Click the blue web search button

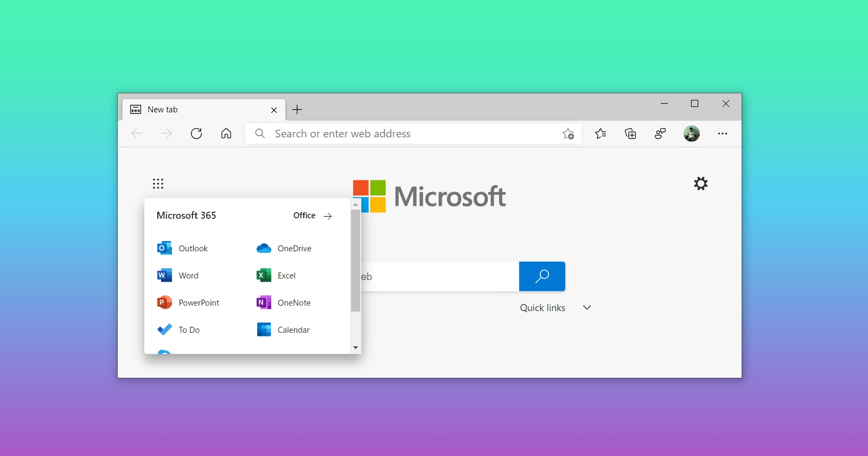pos(542,276)
